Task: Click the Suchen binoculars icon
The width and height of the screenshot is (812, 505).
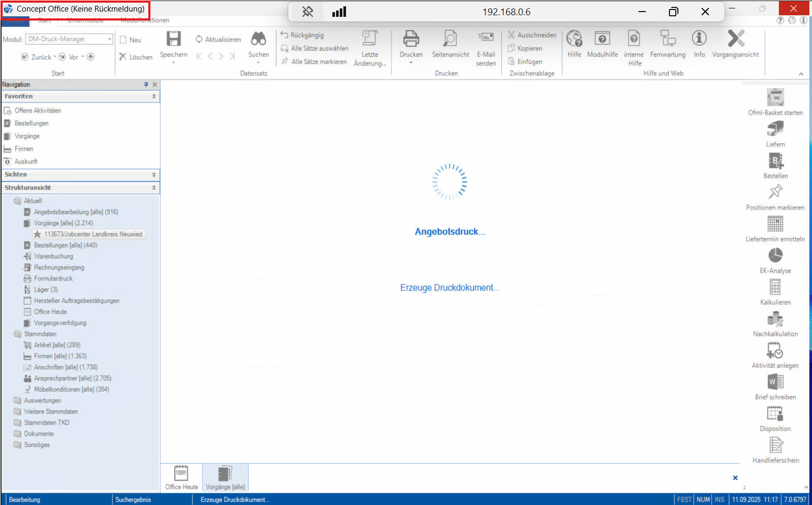Action: [258, 39]
